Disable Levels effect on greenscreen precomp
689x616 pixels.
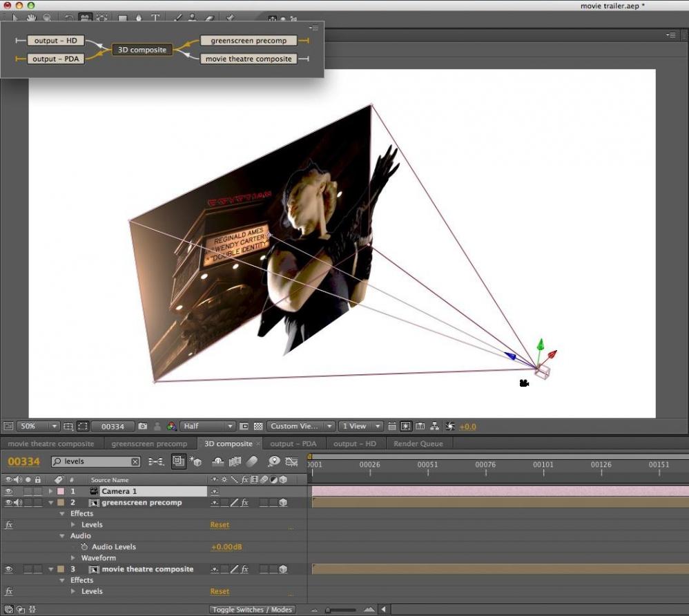pos(9,525)
